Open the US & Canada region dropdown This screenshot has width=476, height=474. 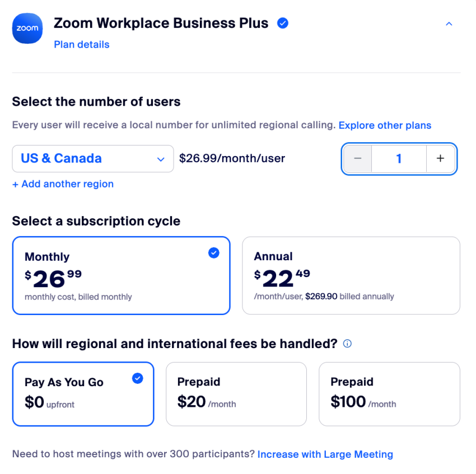[x=93, y=159]
